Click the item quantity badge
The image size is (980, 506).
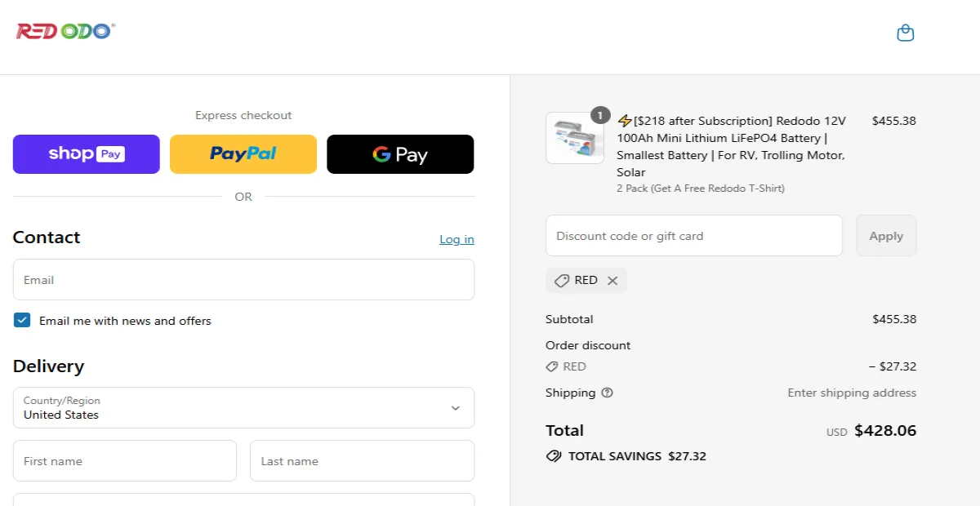click(600, 116)
